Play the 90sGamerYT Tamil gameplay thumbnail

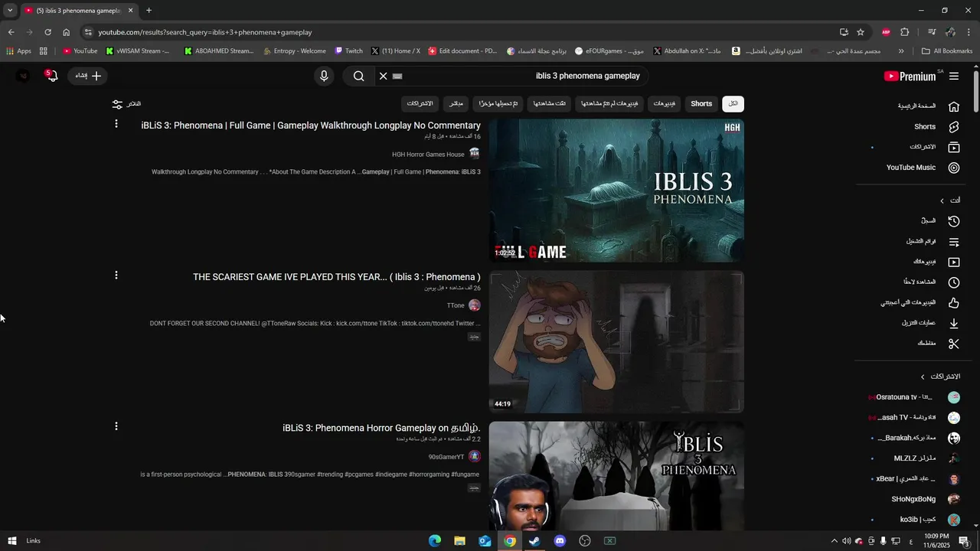(x=616, y=475)
